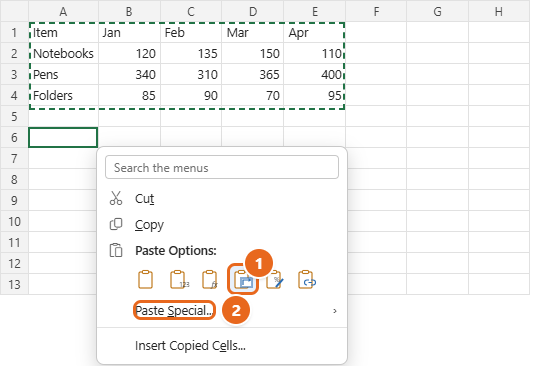The width and height of the screenshot is (560, 366).
Task: Expand the Paste Special submenu arrow
Action: coord(335,311)
